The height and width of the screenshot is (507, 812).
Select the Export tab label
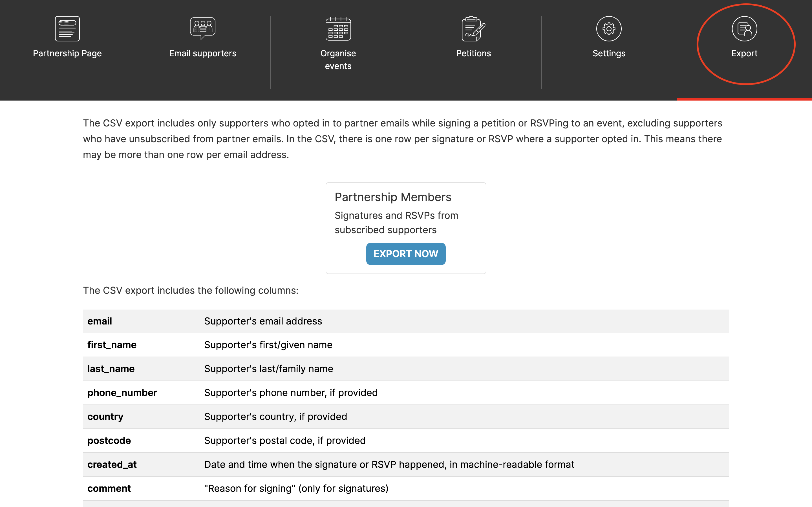[x=744, y=53]
